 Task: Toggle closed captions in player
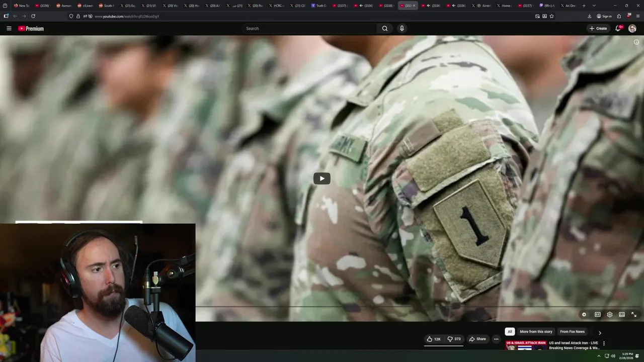(598, 315)
